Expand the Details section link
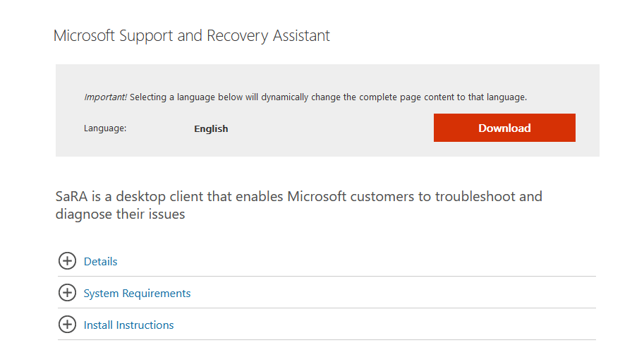Image resolution: width=644 pixels, height=362 pixels. point(100,261)
